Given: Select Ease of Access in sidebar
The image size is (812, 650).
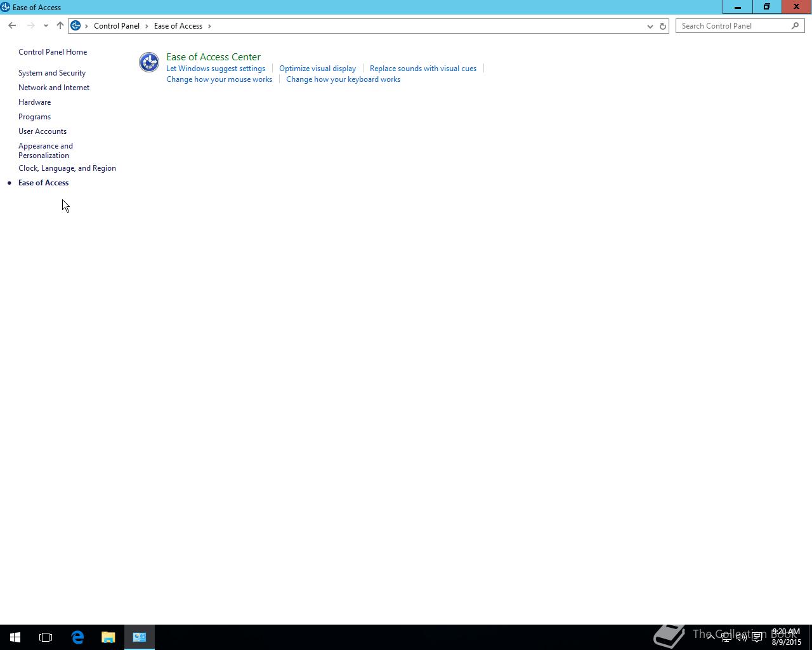Looking at the screenshot, I should tap(43, 183).
